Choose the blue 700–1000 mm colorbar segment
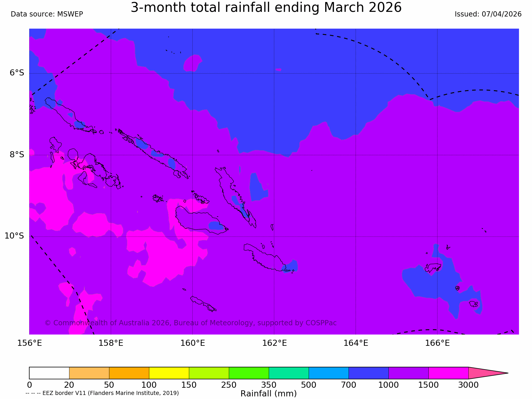The height and width of the screenshot is (399, 532). pyautogui.click(x=369, y=373)
